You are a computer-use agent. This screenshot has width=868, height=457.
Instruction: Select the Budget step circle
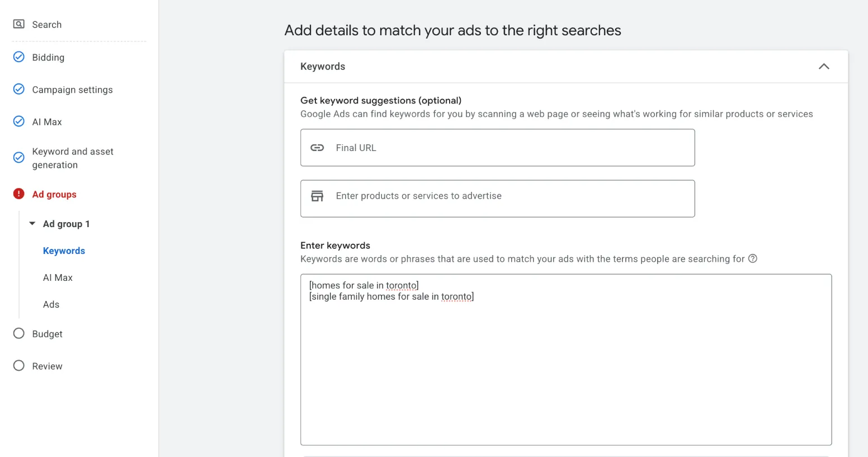tap(19, 333)
